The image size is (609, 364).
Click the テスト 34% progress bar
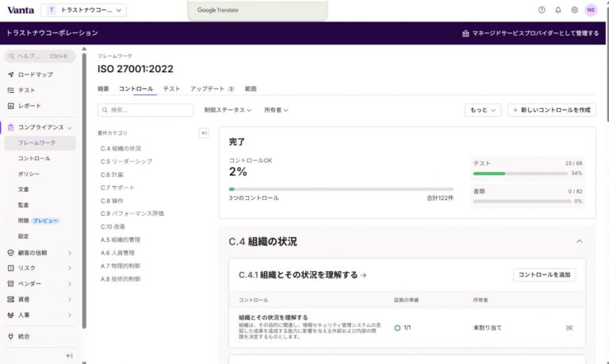[x=520, y=174]
